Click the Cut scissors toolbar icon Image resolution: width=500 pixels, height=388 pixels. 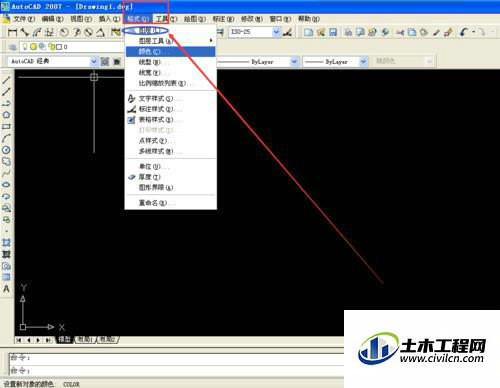[400, 32]
